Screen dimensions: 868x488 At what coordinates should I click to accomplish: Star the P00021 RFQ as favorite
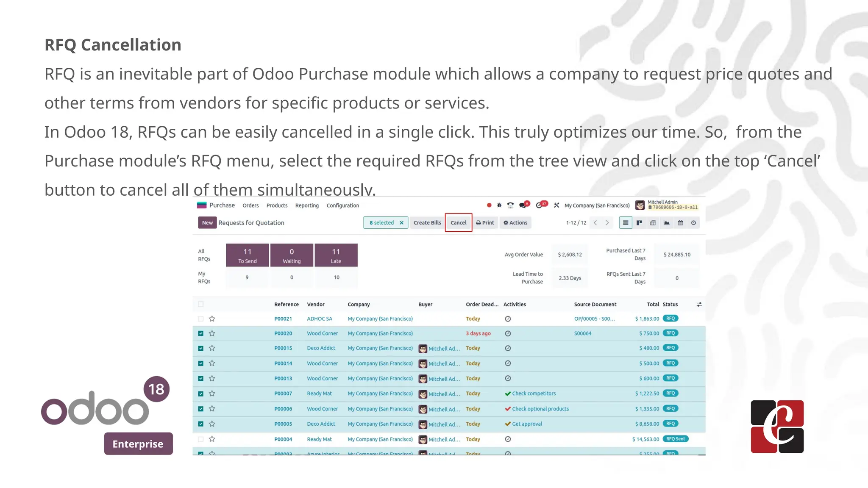pyautogui.click(x=212, y=319)
